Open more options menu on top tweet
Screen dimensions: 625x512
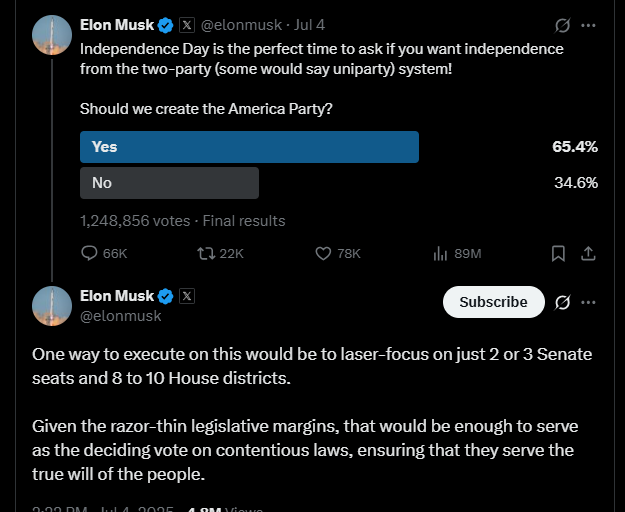pos(588,26)
